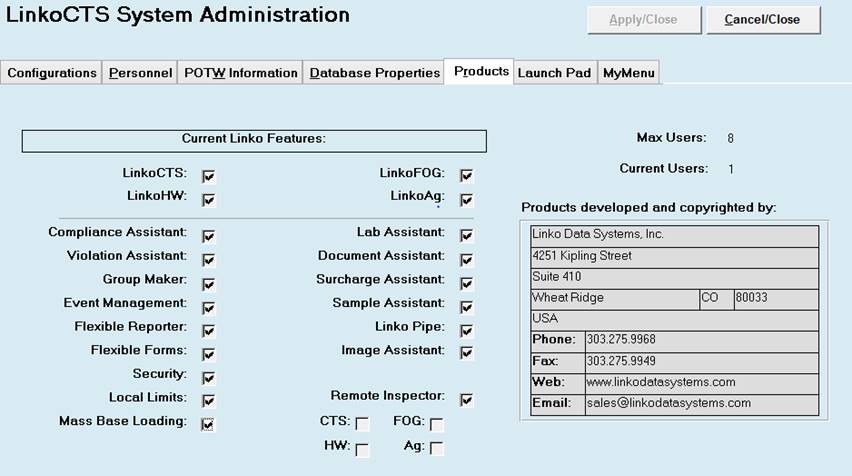The width and height of the screenshot is (852, 476).
Task: Click the fax number 303.275.9949 field
Action: [x=701, y=362]
